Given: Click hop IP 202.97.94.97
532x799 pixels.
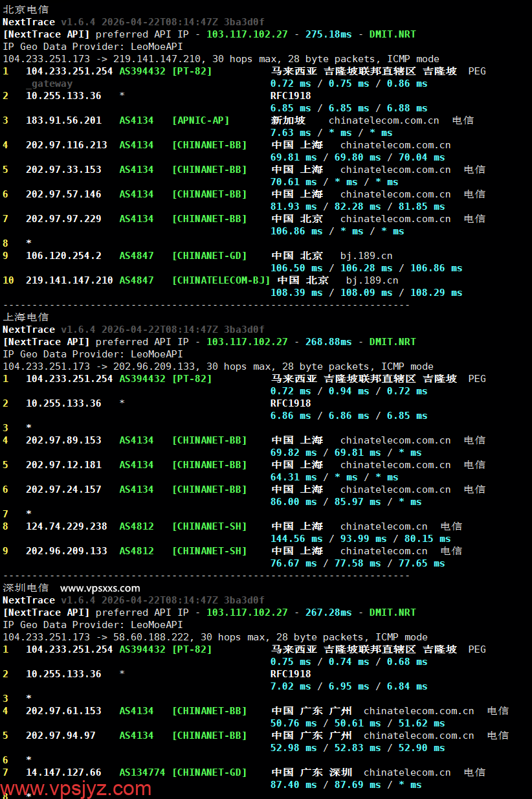Looking at the screenshot, I should point(61,736).
